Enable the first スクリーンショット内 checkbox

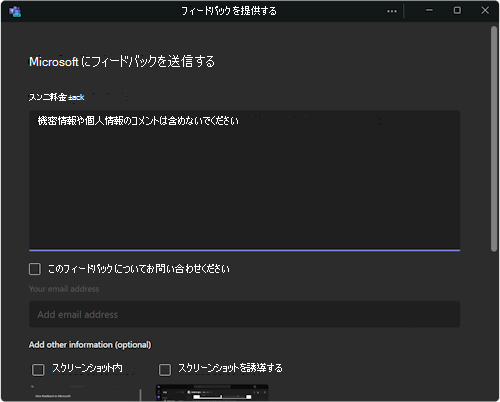click(38, 369)
